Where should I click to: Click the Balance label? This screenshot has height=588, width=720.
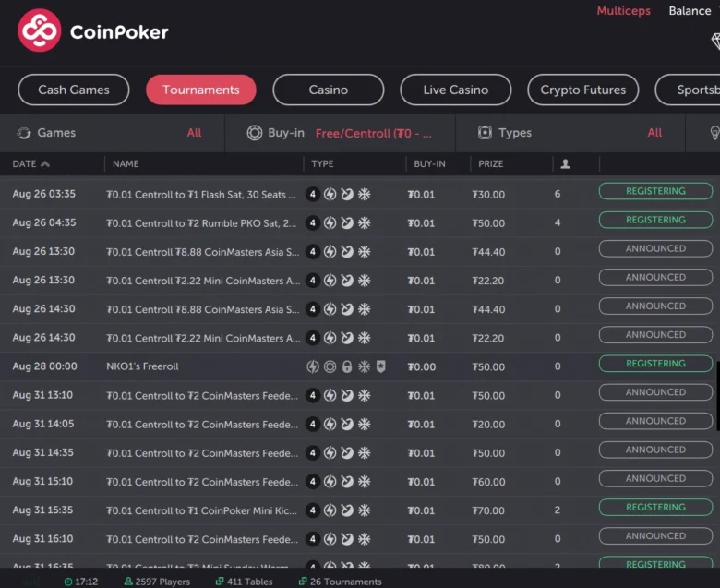coord(690,11)
